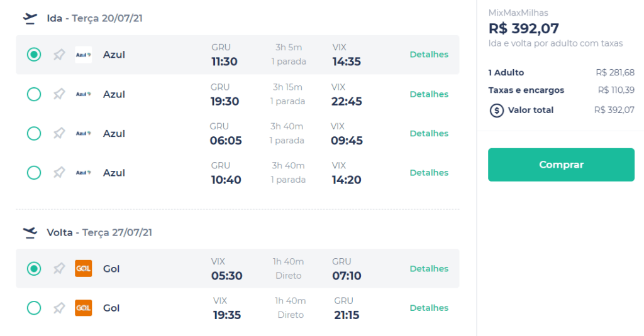Viewport: 644px width, 336px height.
Task: Expand Detalhes for the Azul 19:30 flight
Action: coord(429,94)
